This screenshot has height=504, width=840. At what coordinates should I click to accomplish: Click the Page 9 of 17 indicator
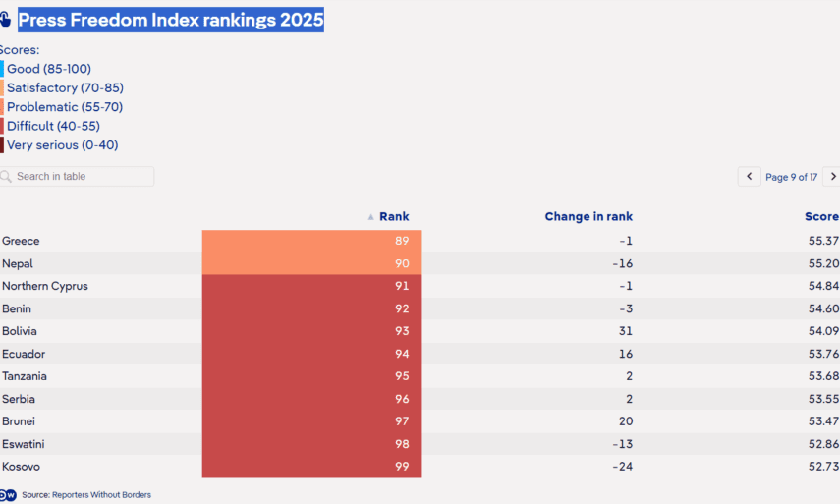tap(791, 177)
